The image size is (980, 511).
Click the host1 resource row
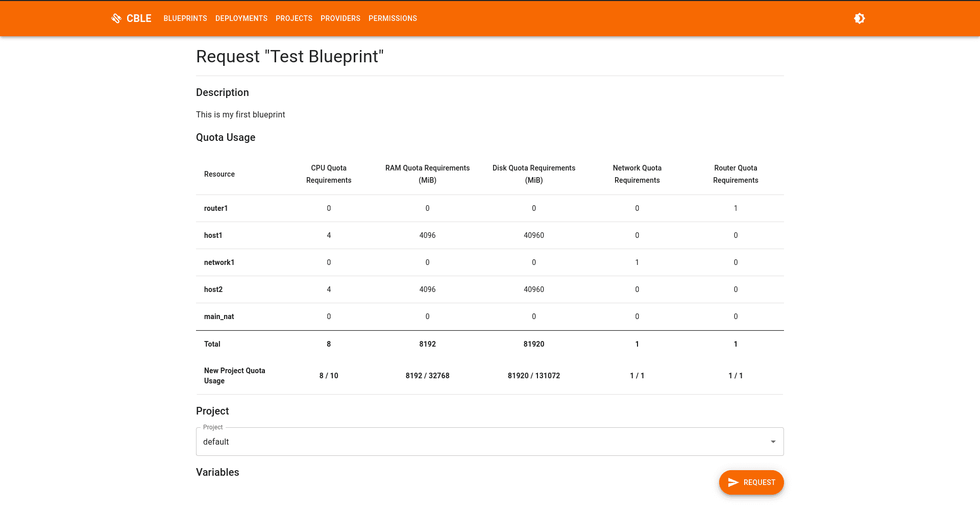(489, 235)
